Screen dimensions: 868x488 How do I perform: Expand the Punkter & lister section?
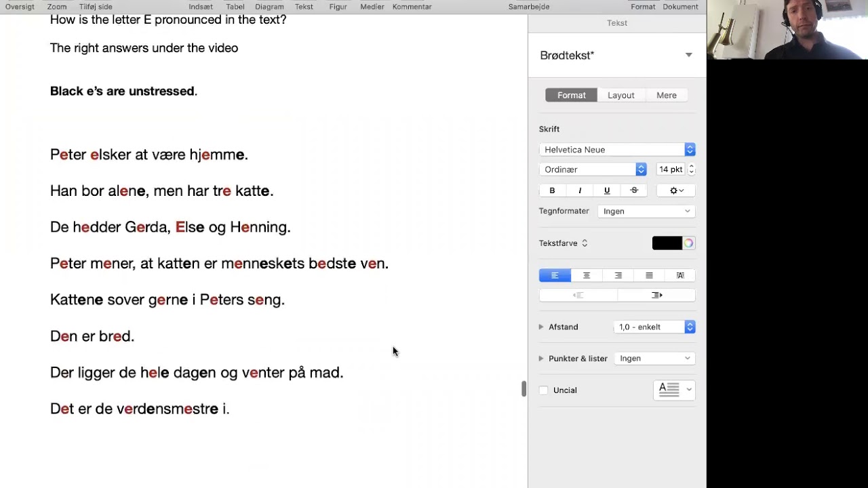pyautogui.click(x=541, y=359)
